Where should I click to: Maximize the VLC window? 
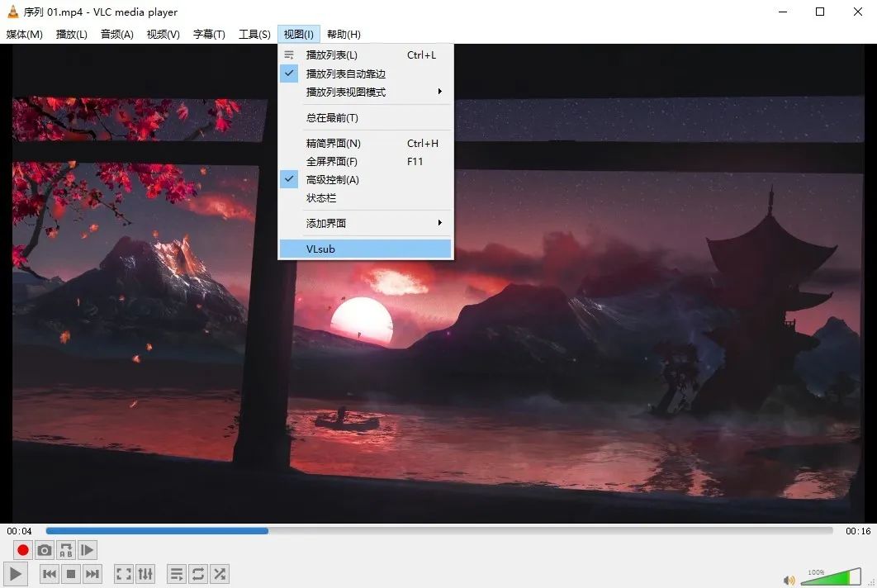(820, 12)
